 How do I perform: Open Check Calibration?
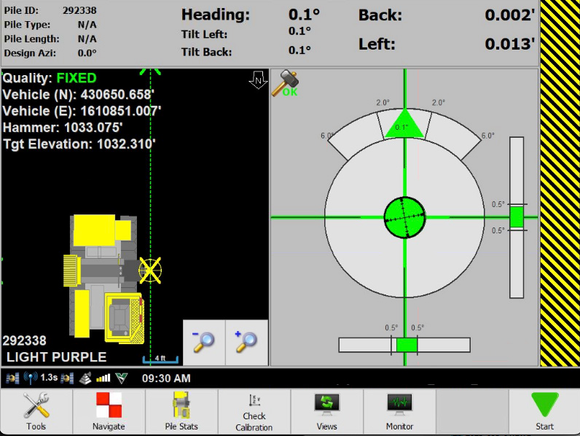pos(254,411)
